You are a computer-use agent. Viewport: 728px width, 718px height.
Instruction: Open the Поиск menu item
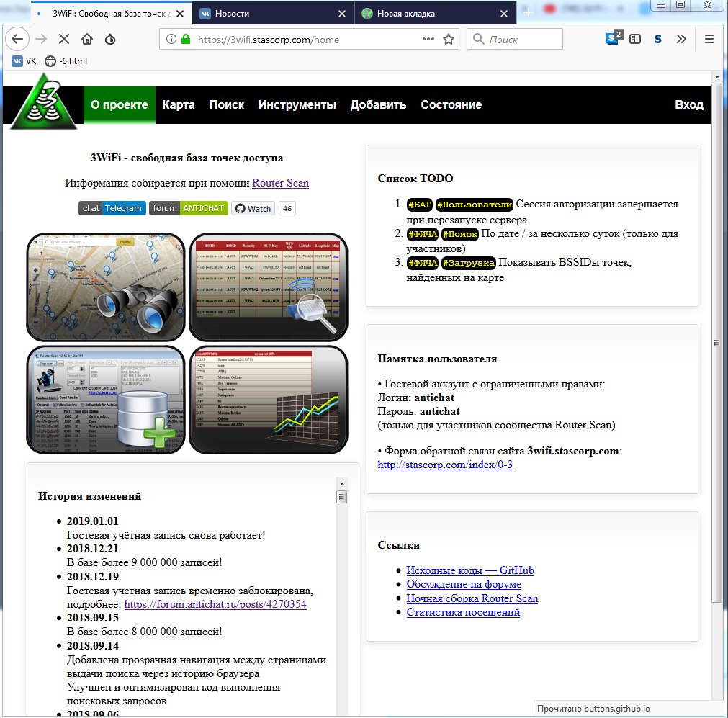[x=227, y=105]
